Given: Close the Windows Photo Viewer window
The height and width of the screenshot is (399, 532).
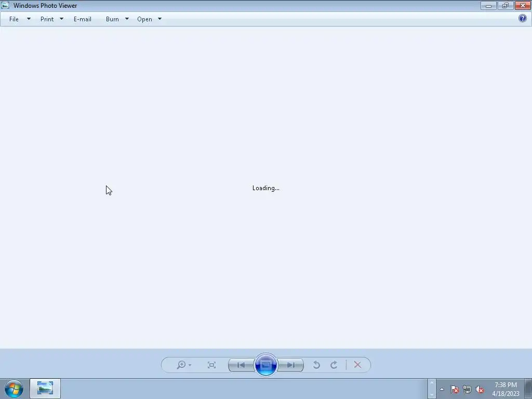Looking at the screenshot, I should tap(523, 5).
